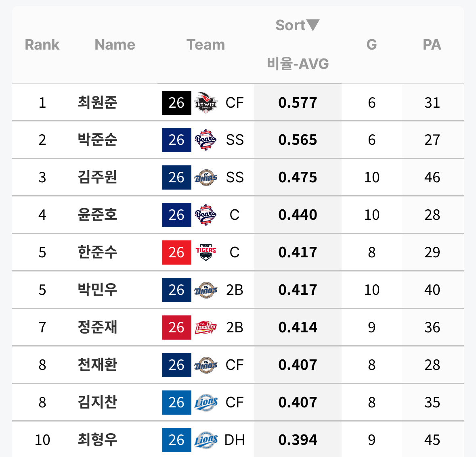The height and width of the screenshot is (457, 476).
Task: Open player 최원준's profile link
Action: tap(97, 102)
